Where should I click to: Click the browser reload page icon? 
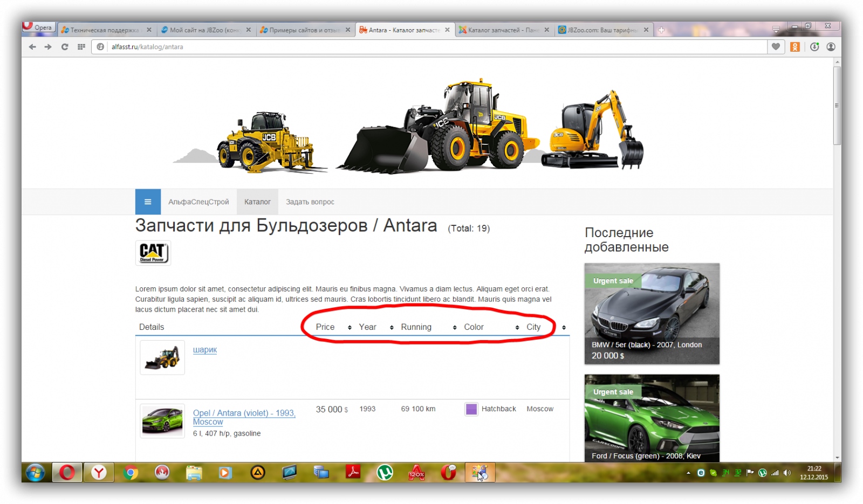coord(65,47)
